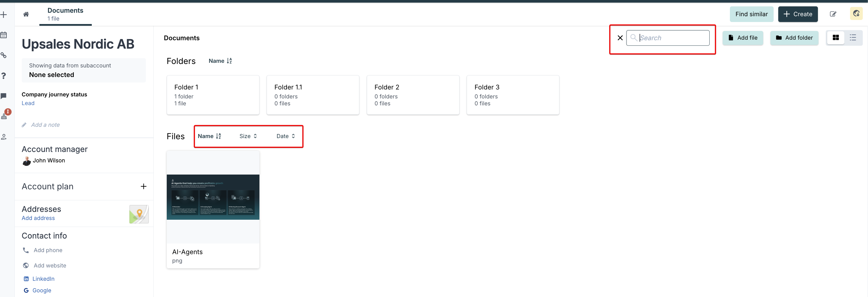Click the Create button
Image resolution: width=868 pixels, height=297 pixels.
tap(798, 14)
